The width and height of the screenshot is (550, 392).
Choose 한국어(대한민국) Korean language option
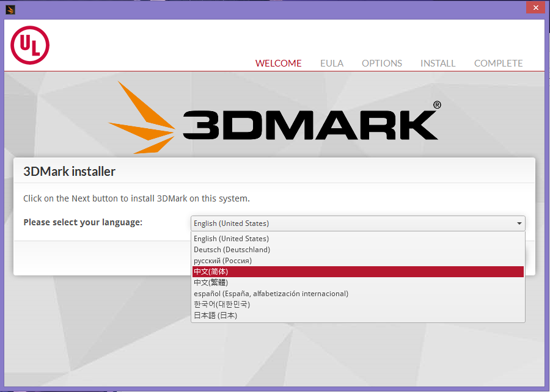(x=222, y=305)
